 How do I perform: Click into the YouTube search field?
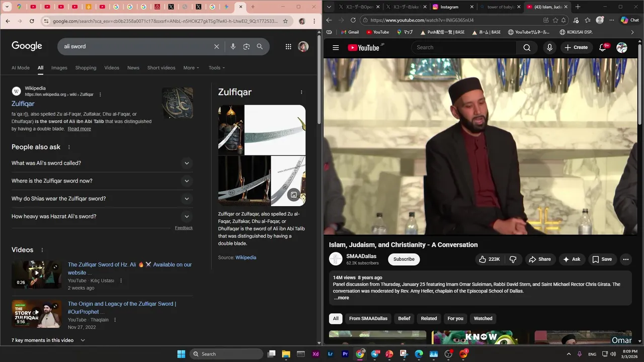click(x=464, y=47)
